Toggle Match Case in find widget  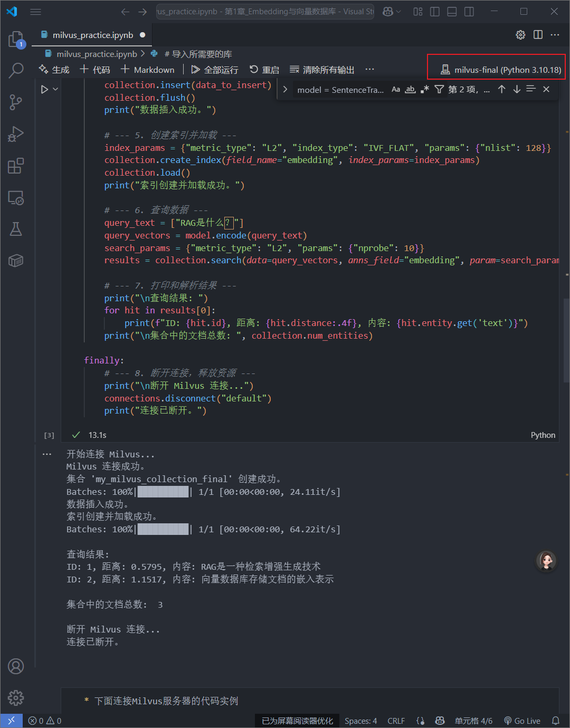[396, 90]
